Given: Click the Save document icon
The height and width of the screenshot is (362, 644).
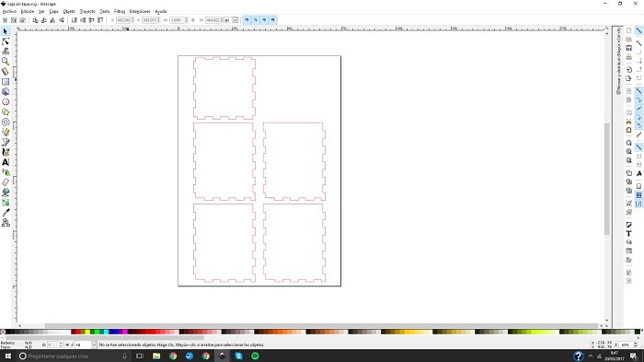Looking at the screenshot, I should [628, 48].
